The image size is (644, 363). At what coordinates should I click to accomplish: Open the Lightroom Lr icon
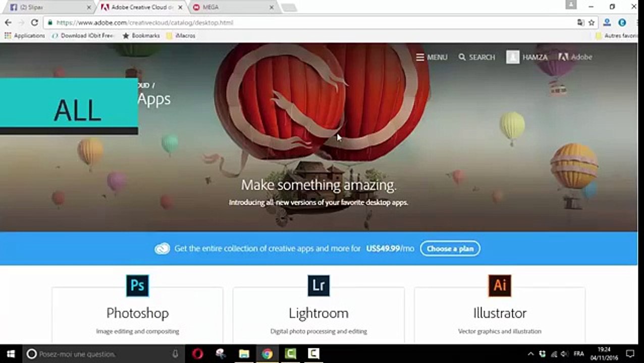pos(318,285)
